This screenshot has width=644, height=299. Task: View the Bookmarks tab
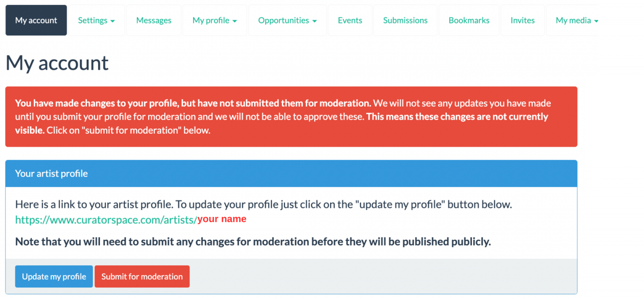469,21
